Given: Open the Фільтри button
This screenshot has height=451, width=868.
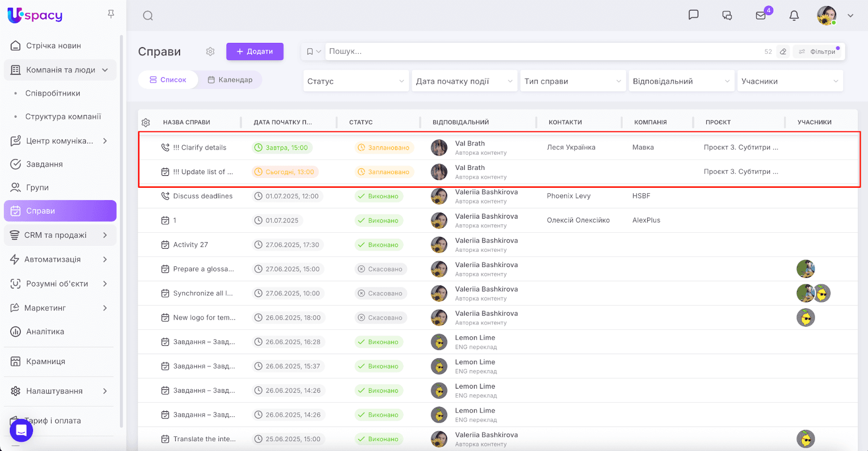Looking at the screenshot, I should pyautogui.click(x=817, y=52).
